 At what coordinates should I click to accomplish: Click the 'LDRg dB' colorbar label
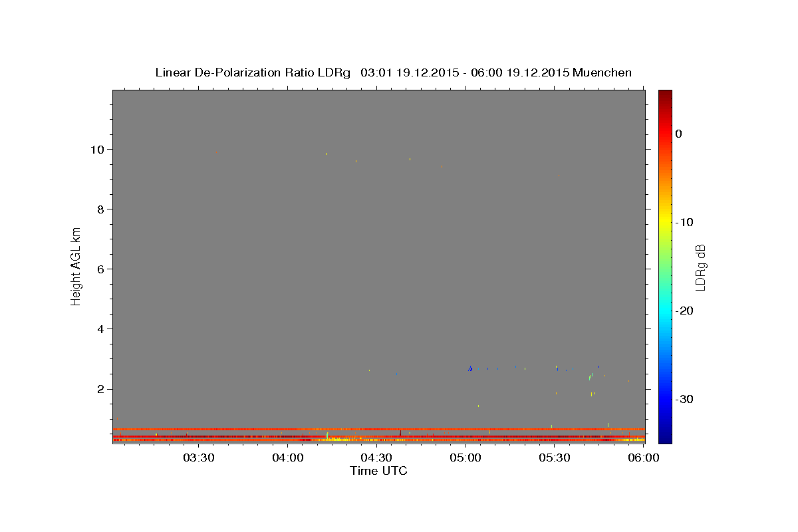click(700, 267)
